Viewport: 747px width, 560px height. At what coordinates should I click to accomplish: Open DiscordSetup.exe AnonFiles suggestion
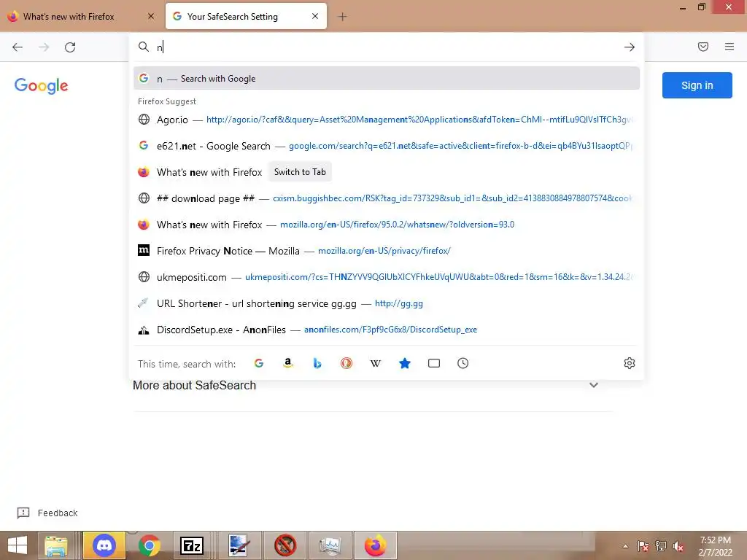[x=387, y=330]
